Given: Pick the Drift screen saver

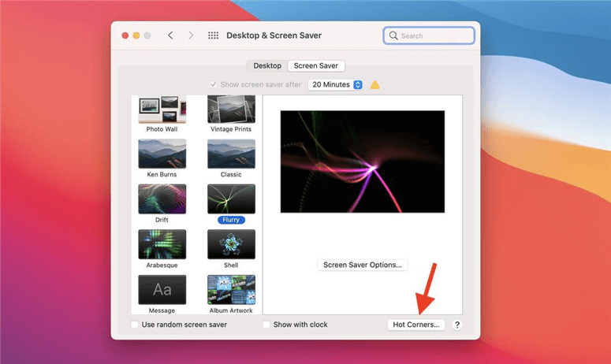Looking at the screenshot, I should click(x=162, y=199).
